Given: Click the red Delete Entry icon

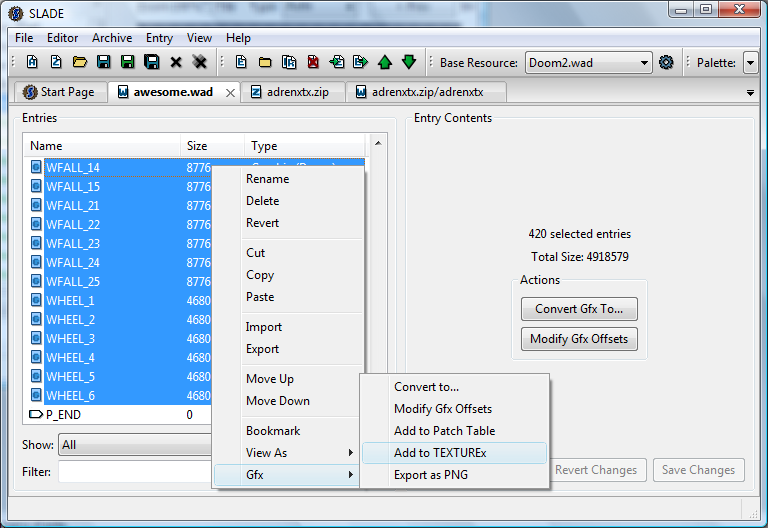Looking at the screenshot, I should tap(313, 62).
